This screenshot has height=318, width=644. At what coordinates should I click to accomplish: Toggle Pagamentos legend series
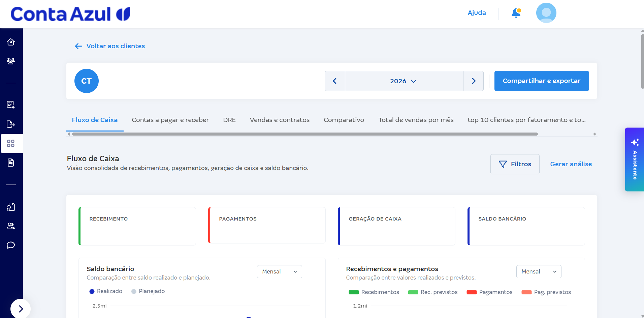(x=489, y=292)
